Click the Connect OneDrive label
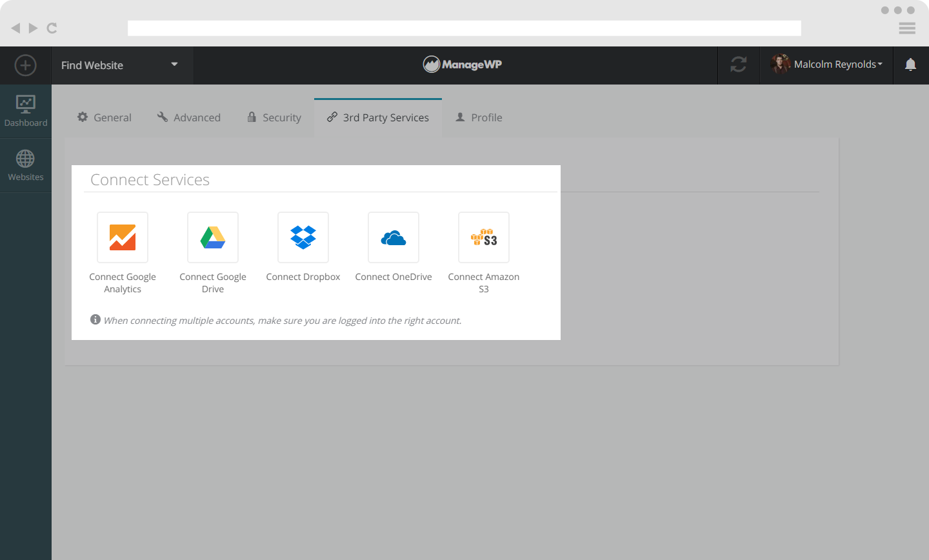This screenshot has width=929, height=560. point(394,277)
